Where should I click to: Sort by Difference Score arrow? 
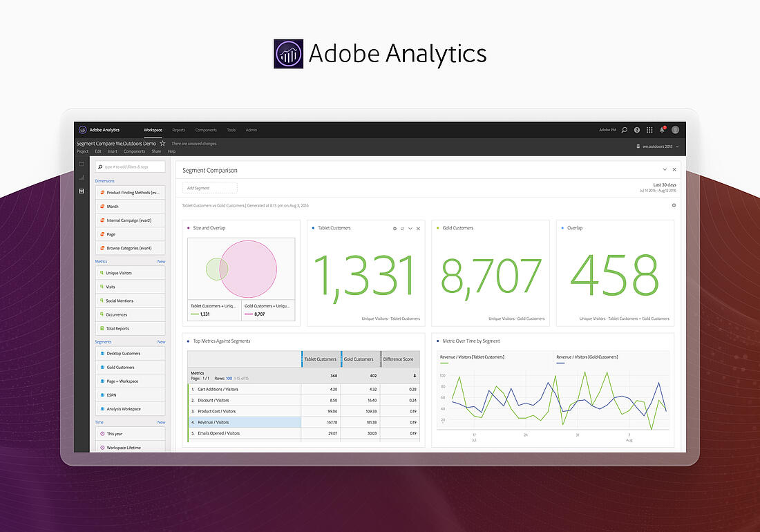tap(415, 375)
